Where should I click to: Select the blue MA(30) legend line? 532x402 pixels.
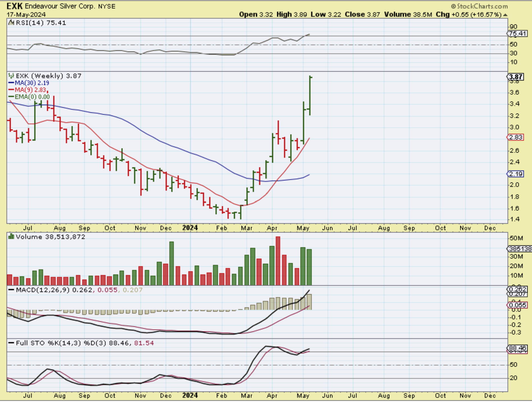click(x=11, y=83)
